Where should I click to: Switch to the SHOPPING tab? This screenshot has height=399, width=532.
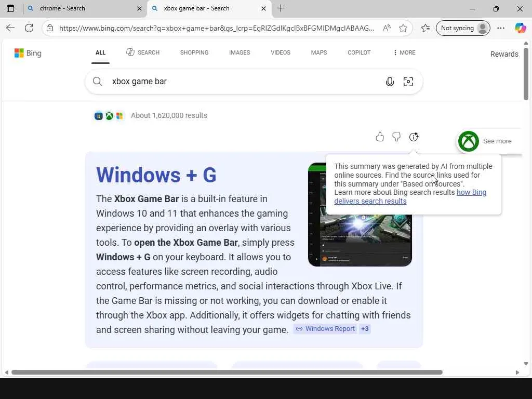click(x=194, y=52)
